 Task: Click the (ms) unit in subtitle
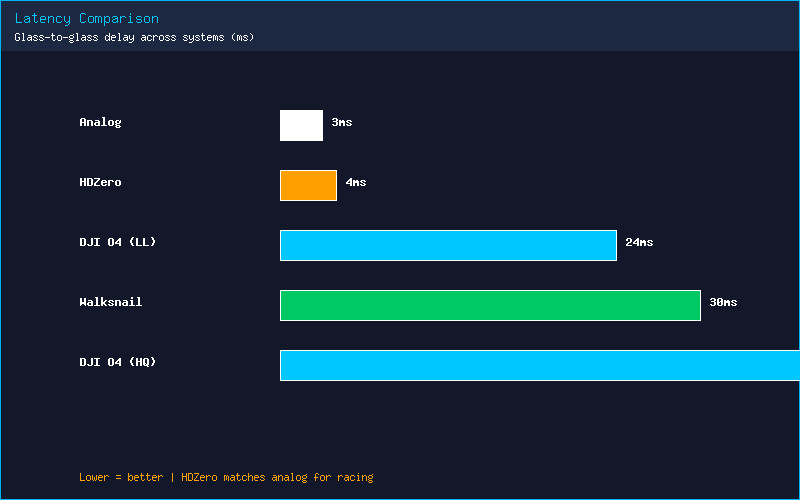(x=242, y=37)
